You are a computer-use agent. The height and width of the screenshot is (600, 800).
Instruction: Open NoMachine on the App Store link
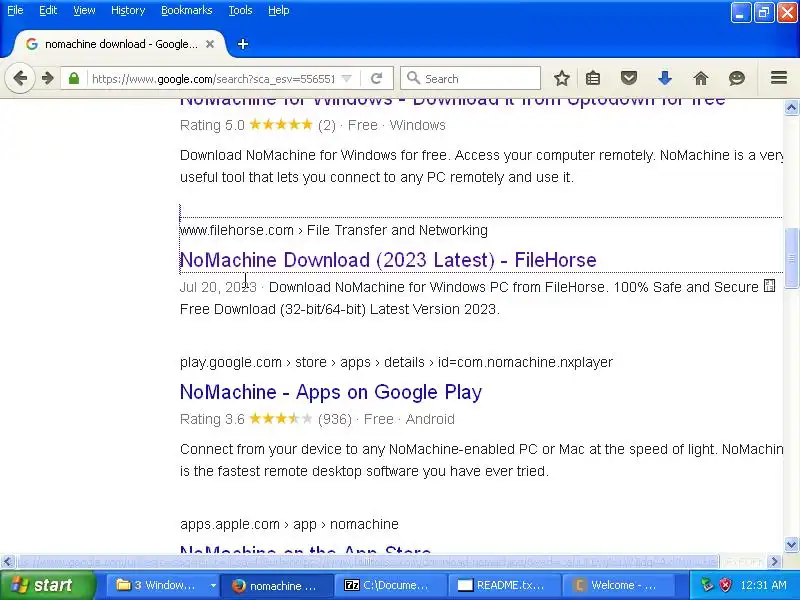point(305,549)
